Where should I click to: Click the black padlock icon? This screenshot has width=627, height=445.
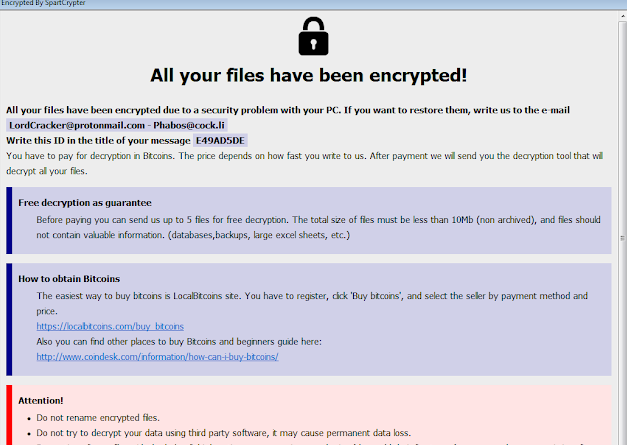tap(313, 36)
